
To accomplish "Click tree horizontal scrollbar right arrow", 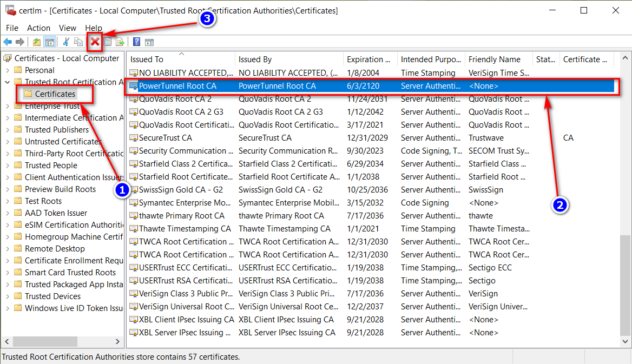I will [117, 341].
